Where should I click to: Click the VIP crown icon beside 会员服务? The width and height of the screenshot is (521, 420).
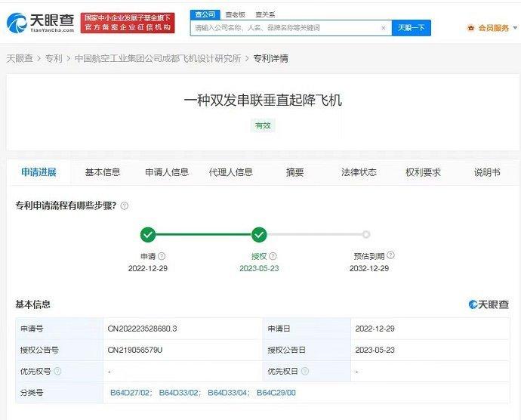click(471, 28)
